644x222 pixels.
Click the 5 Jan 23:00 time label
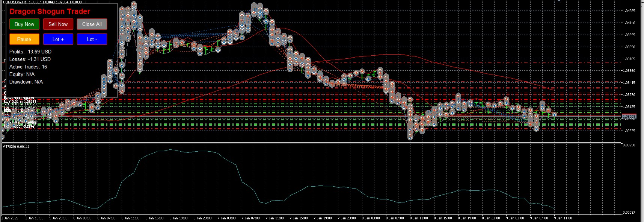pyautogui.click(x=59, y=218)
